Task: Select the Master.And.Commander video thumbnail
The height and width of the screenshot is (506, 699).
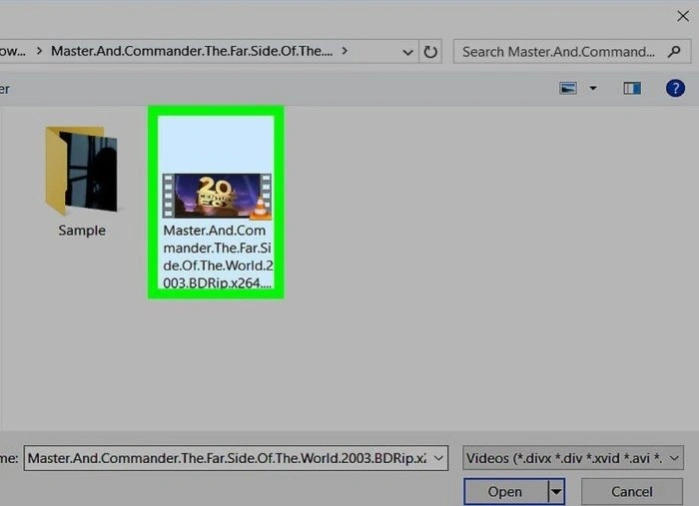Action: pyautogui.click(x=217, y=196)
